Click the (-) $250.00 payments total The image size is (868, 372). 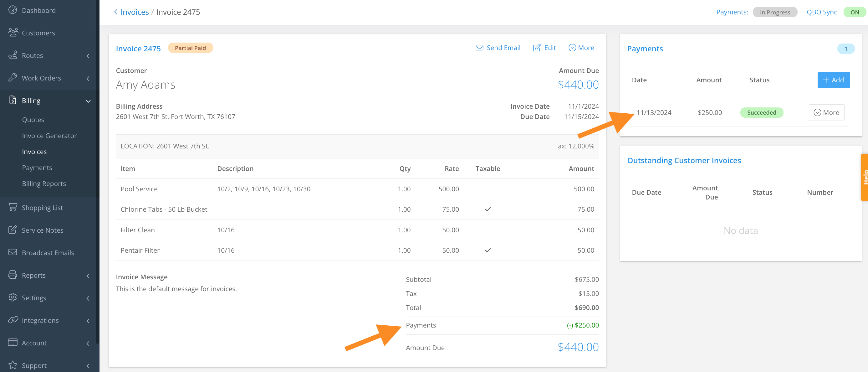[x=583, y=325]
